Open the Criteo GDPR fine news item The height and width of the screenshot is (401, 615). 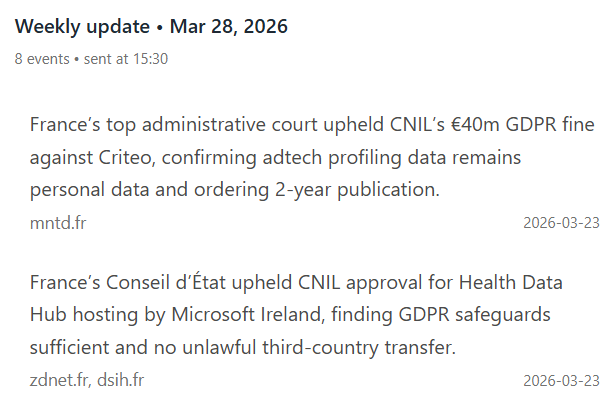pos(290,157)
